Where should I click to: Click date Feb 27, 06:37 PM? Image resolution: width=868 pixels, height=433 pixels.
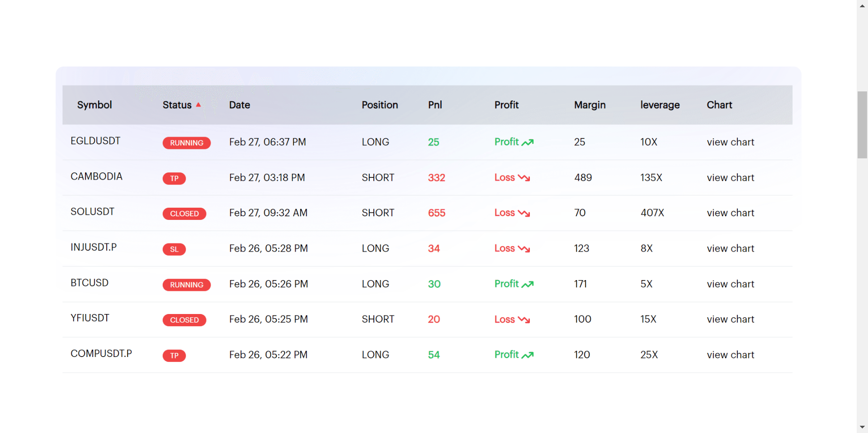[x=268, y=142]
